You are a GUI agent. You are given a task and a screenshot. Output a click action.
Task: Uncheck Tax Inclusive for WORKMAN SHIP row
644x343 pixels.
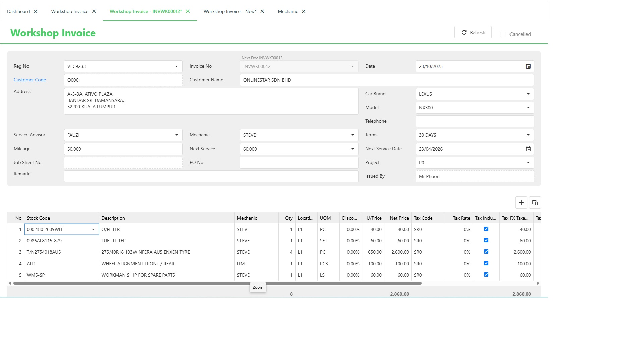click(486, 275)
